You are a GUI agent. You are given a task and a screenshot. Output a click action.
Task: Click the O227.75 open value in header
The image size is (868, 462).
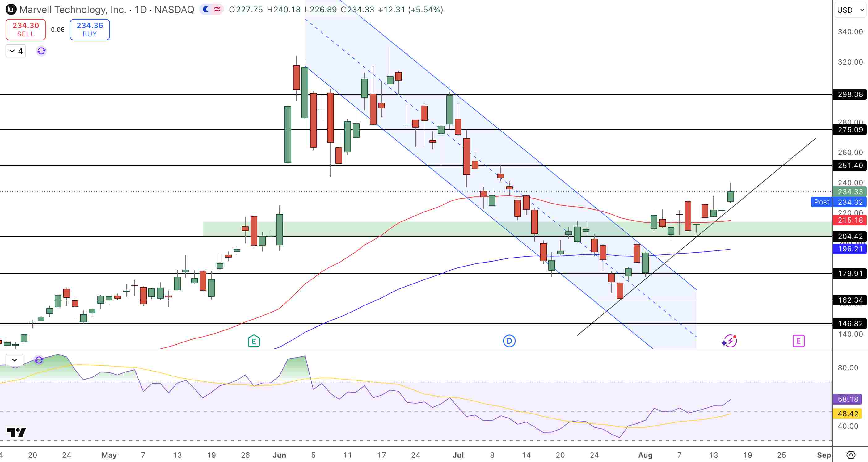click(246, 10)
